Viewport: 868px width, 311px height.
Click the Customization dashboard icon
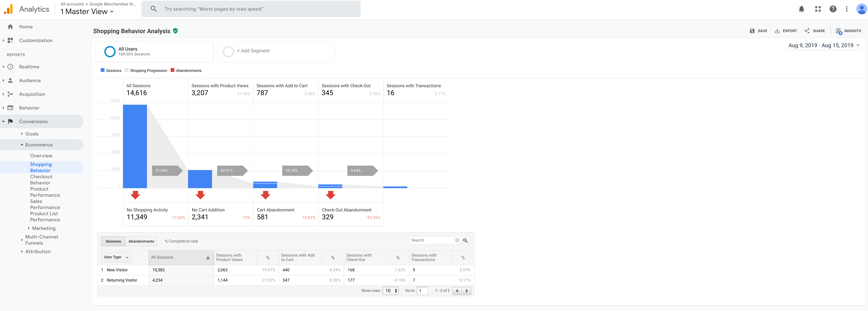click(10, 40)
